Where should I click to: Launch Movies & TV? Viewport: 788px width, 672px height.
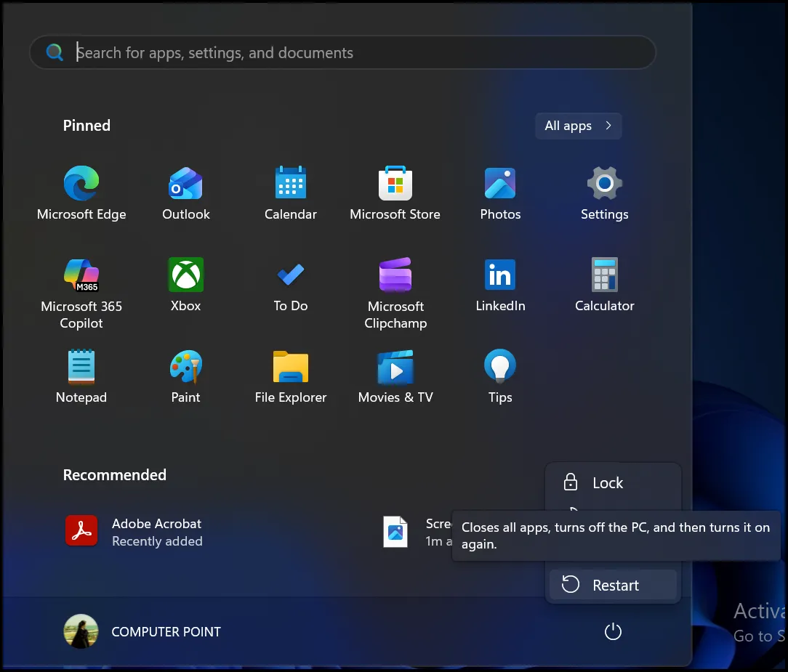pos(395,376)
